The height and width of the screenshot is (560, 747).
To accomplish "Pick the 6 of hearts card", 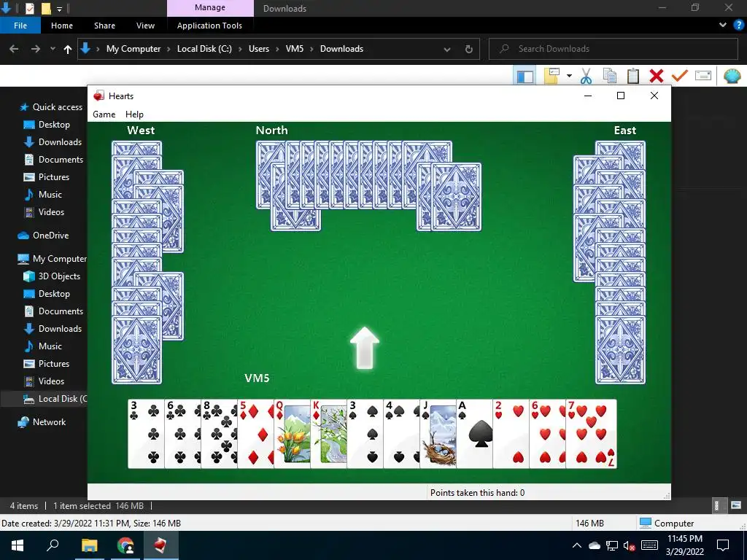I will click(547, 434).
